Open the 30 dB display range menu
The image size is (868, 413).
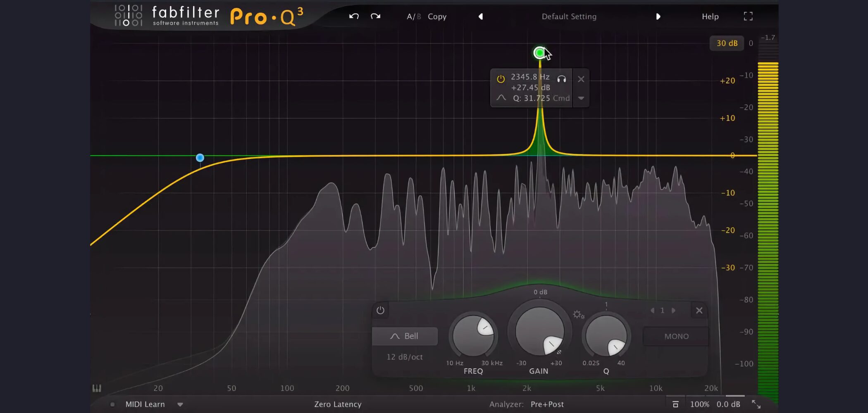(727, 43)
